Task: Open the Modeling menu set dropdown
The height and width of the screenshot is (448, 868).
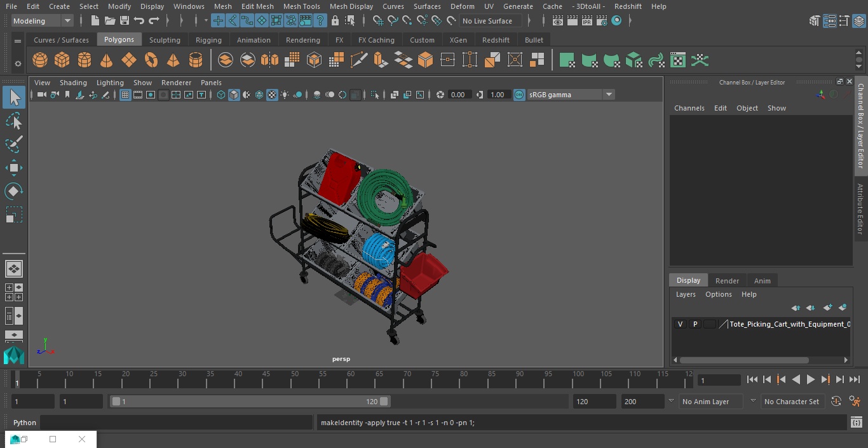Action: point(42,21)
